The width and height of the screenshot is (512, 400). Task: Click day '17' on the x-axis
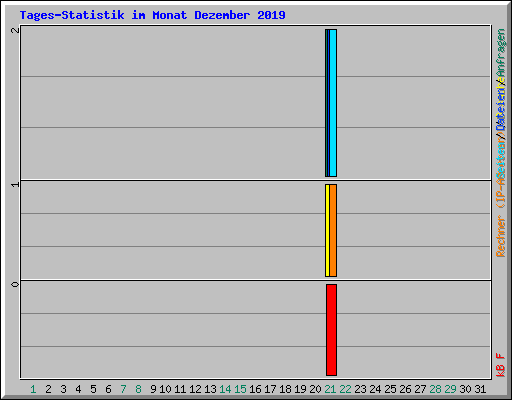point(270,389)
